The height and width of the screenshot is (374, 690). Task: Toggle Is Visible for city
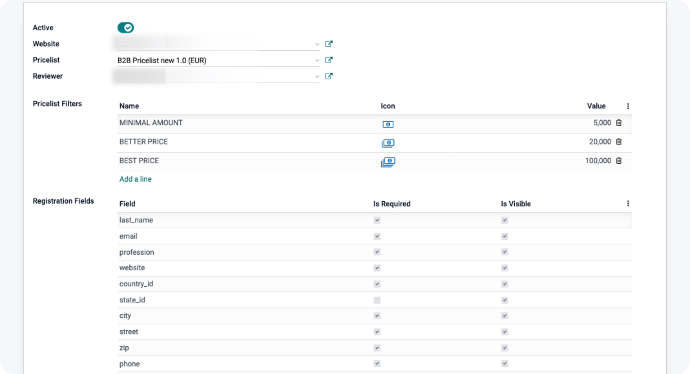click(x=504, y=316)
